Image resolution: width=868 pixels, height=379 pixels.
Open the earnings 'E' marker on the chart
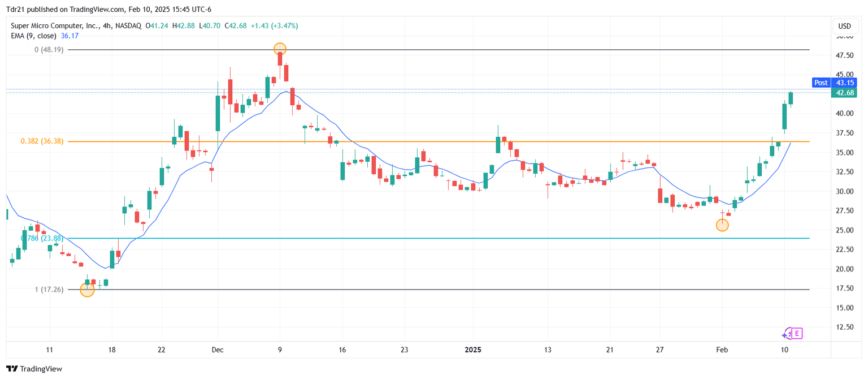tap(797, 334)
